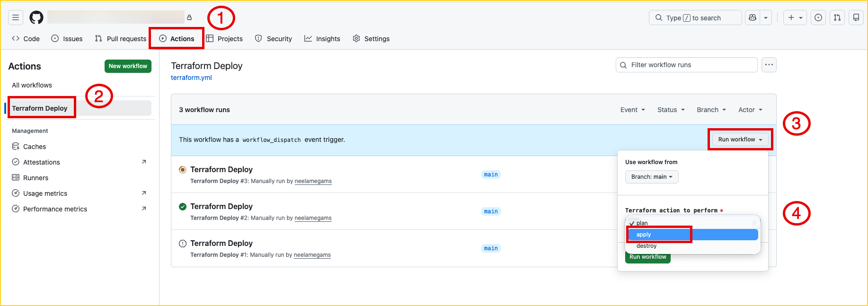Click main branch label of run #3
The height and width of the screenshot is (306, 868).
[x=491, y=175]
